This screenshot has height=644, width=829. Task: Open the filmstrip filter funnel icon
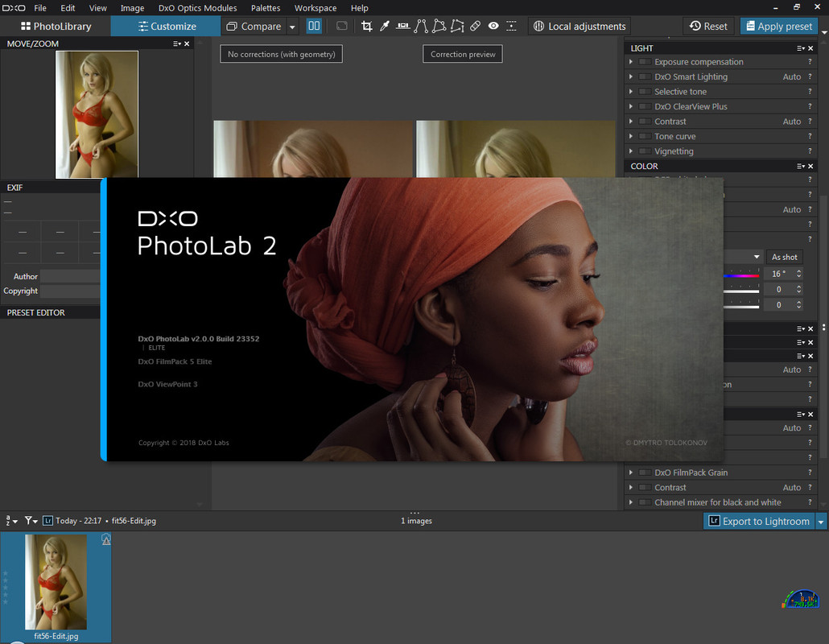click(x=30, y=521)
